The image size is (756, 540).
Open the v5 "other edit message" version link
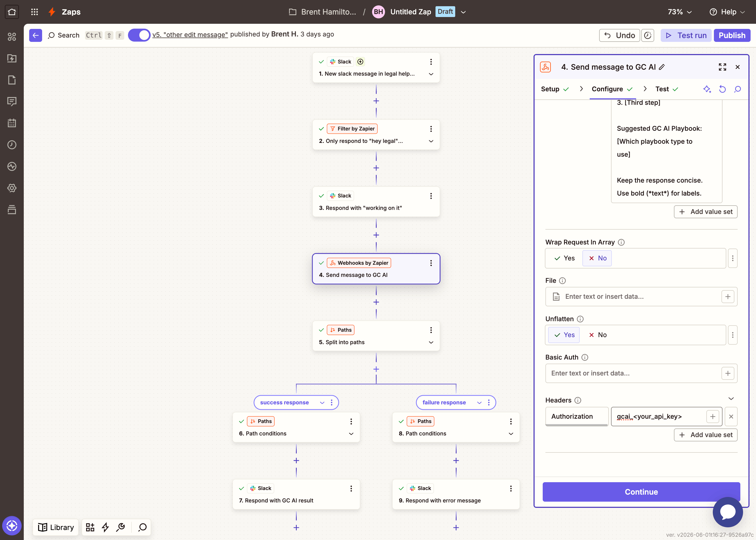(190, 35)
